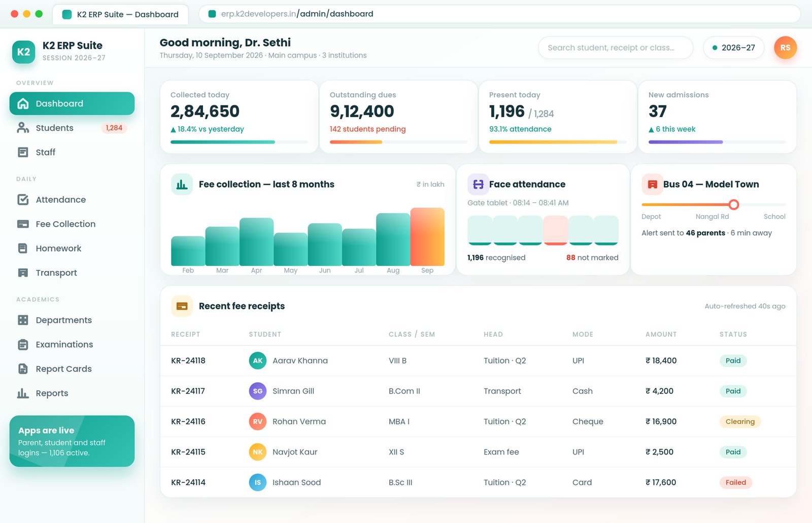The height and width of the screenshot is (523, 812).
Task: Click the "Auto-refreshed 40s ago" text
Action: pos(745,306)
